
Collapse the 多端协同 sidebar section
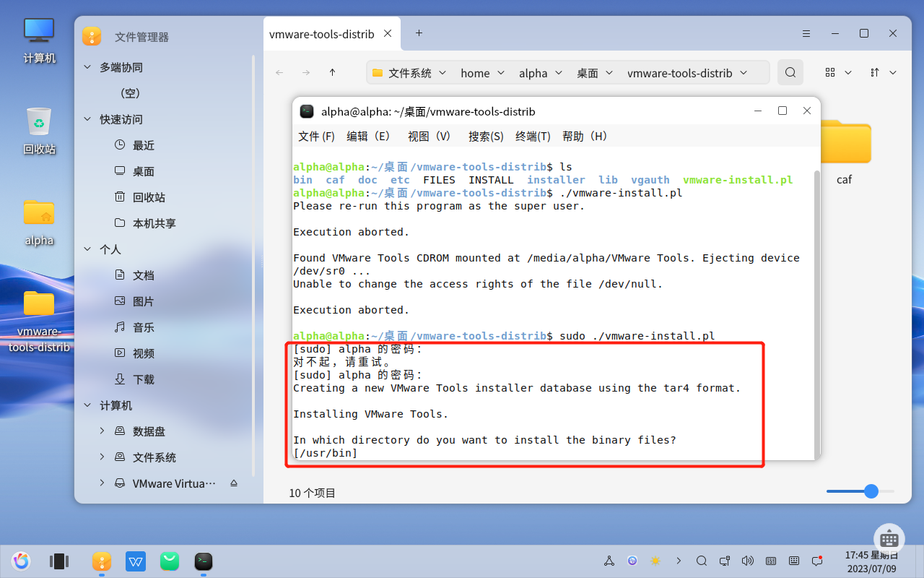[87, 67]
